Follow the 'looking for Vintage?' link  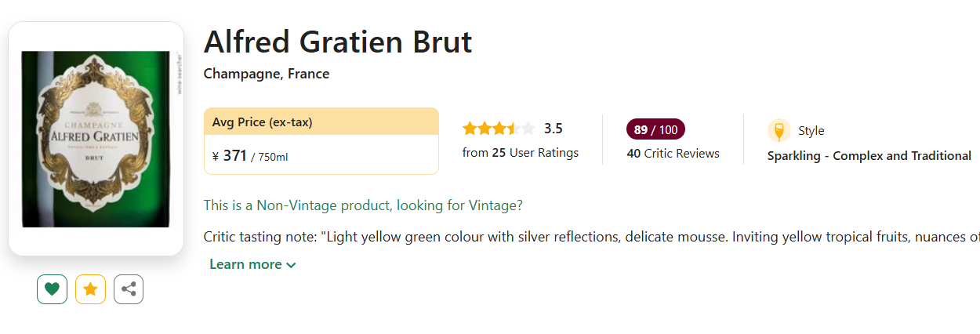(x=459, y=205)
